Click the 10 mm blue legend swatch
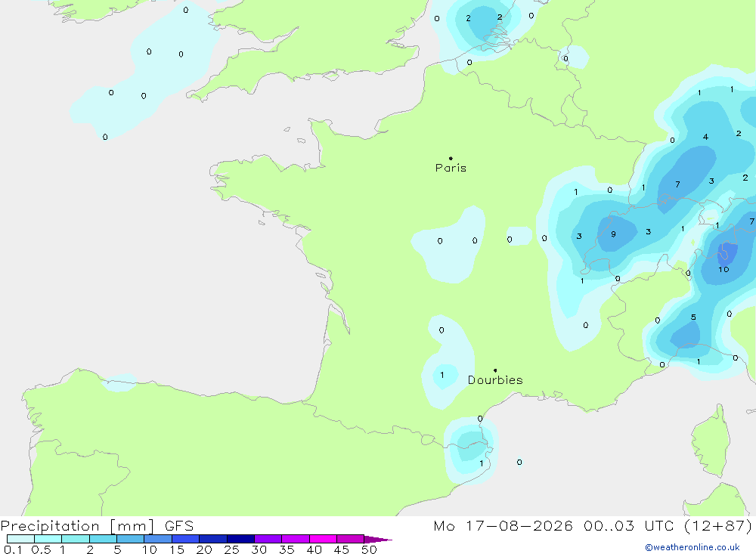The width and height of the screenshot is (756, 554). [x=158, y=539]
